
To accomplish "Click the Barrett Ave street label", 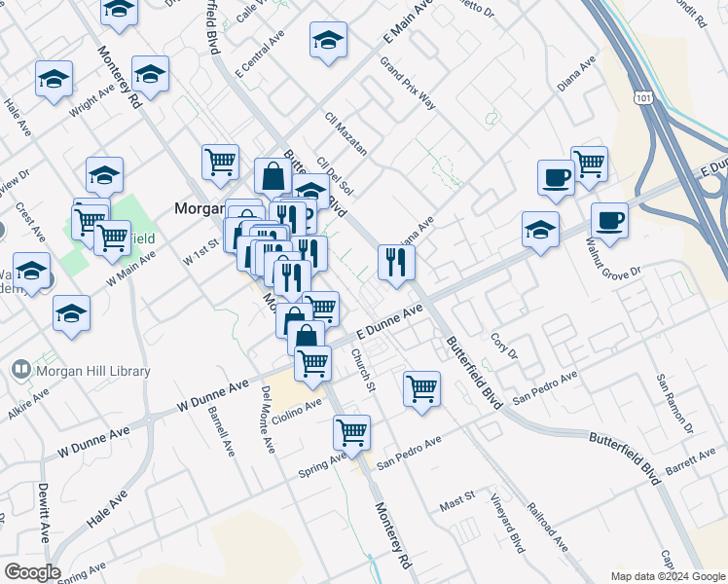I will click(x=690, y=461).
